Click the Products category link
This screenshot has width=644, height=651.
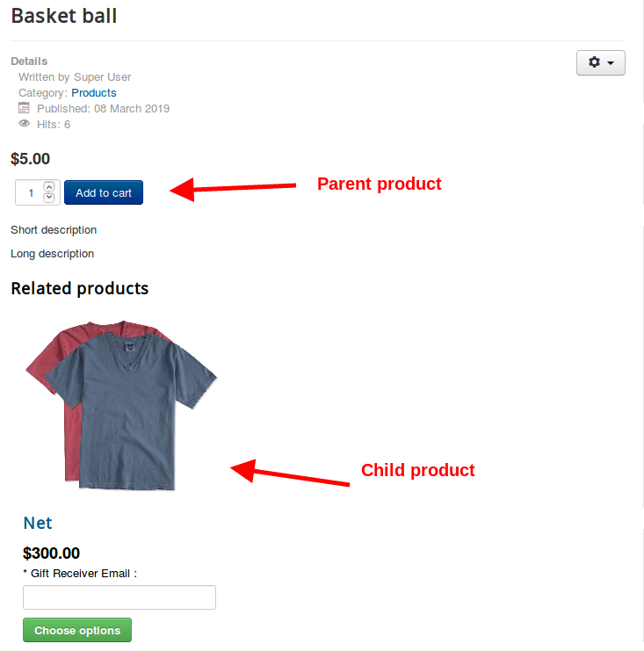click(x=94, y=92)
